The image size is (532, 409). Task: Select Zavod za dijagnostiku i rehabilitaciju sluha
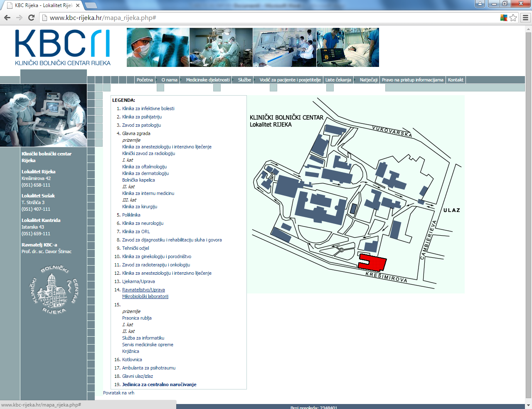(x=172, y=240)
